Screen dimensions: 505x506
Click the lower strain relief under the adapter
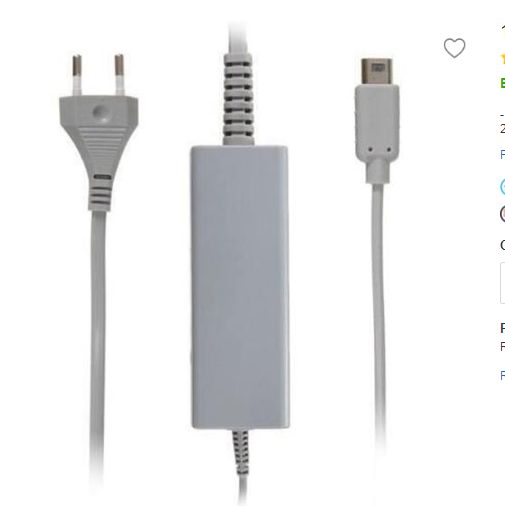click(241, 452)
